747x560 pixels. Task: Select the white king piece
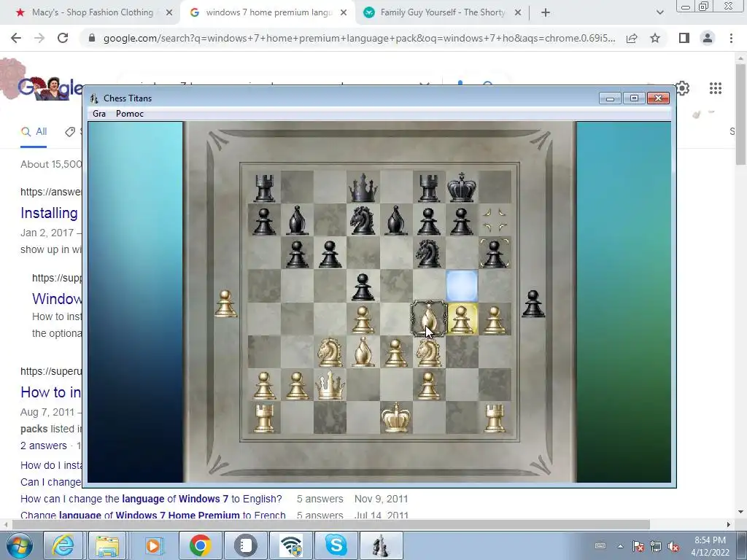tap(396, 417)
